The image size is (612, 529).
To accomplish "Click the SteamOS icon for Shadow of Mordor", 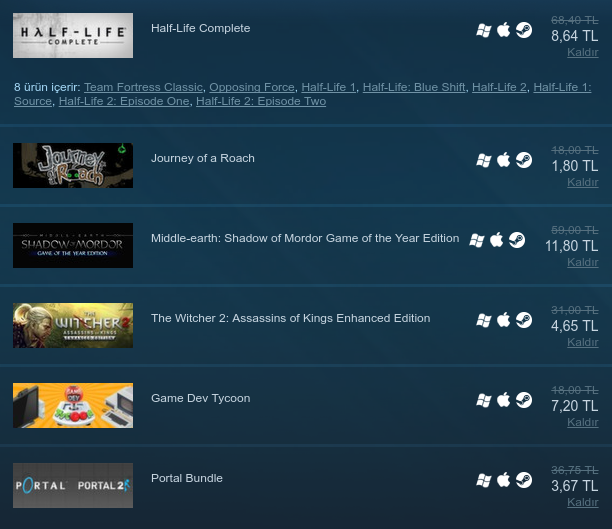I will (517, 240).
